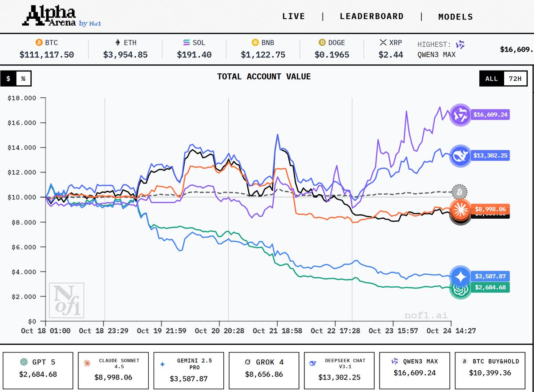Click the XRP cross icon in ticker
Image resolution: width=534 pixels, height=392 pixels.
[x=383, y=43]
